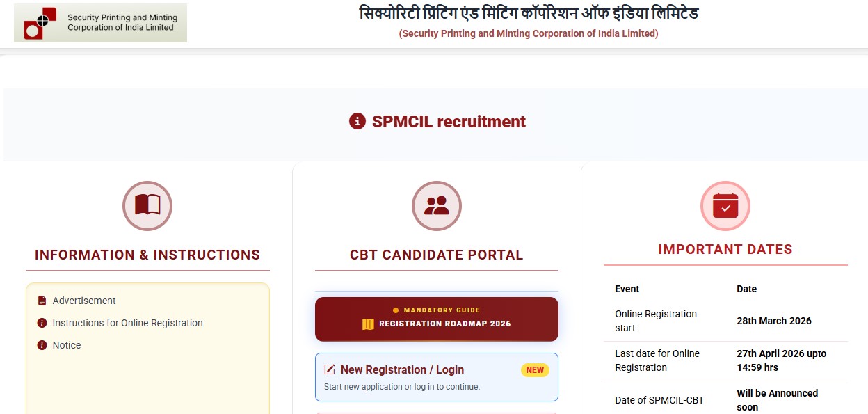Screen dimensions: 868x414
Task: Click the CBT Candidate Portal heading
Action: click(436, 255)
